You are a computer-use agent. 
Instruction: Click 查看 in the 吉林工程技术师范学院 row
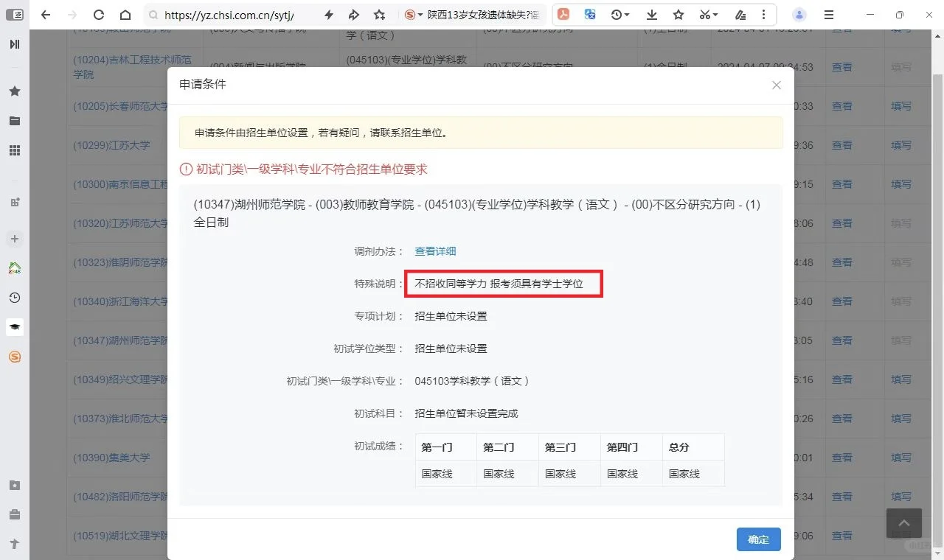(842, 67)
